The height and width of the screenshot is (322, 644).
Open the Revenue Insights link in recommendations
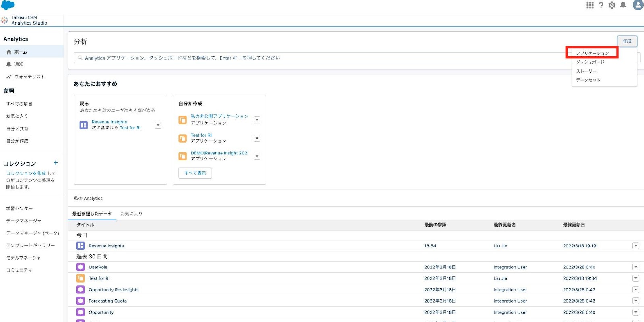coord(109,122)
